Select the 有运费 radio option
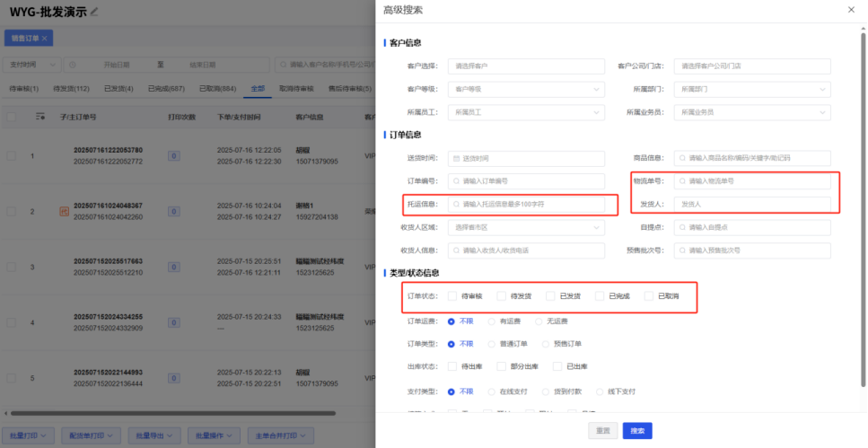Image resolution: width=868 pixels, height=448 pixels. 492,321
